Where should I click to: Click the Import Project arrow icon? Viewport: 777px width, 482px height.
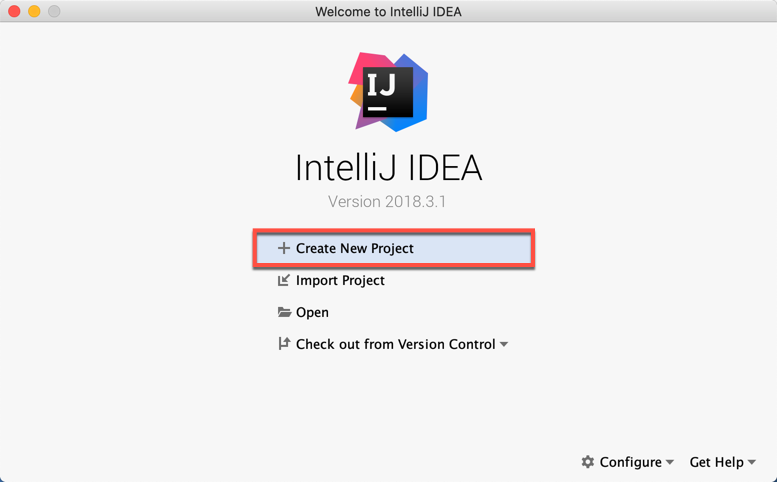(283, 280)
